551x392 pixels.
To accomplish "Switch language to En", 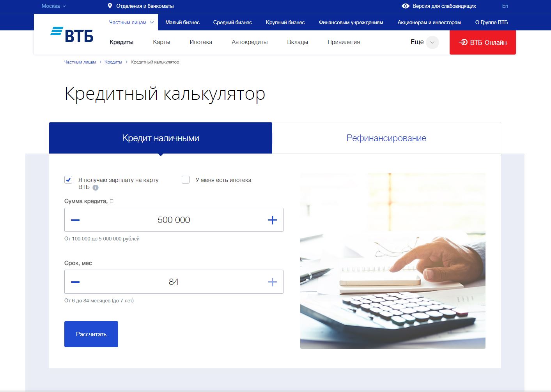I will coord(505,6).
